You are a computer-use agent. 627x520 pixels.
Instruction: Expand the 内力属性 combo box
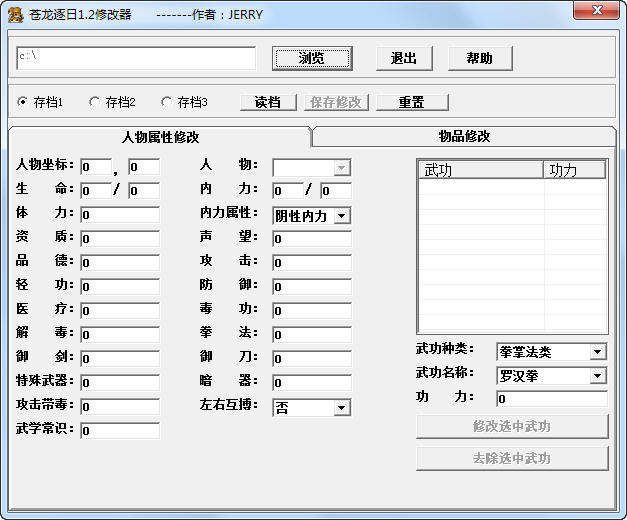pyautogui.click(x=341, y=216)
